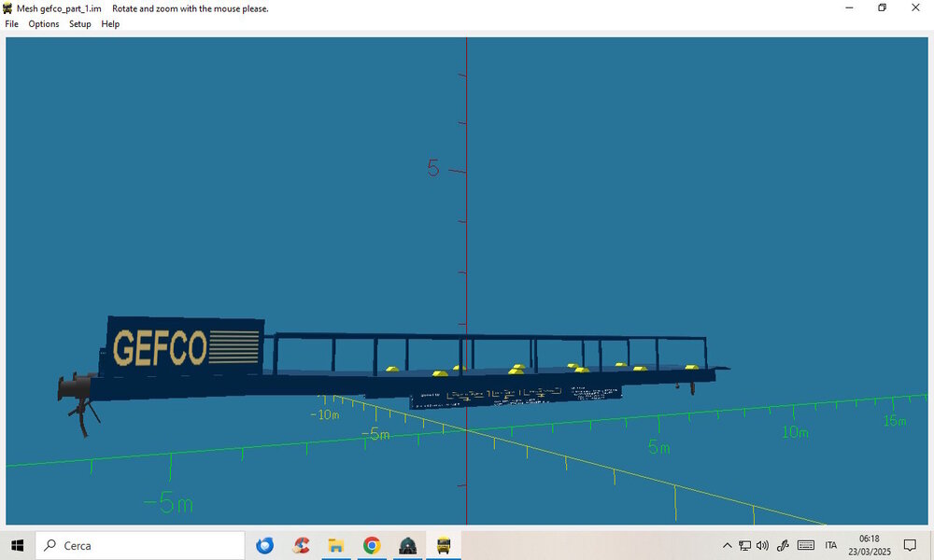Viewport: 934px width, 560px height.
Task: Minimize the mesh viewer window
Action: (849, 7)
